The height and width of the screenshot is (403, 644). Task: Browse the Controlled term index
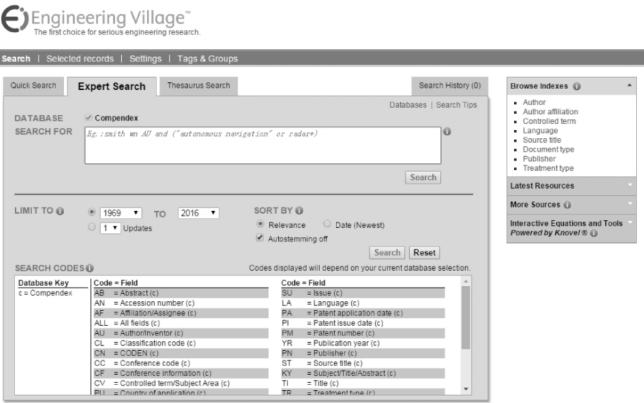(549, 121)
